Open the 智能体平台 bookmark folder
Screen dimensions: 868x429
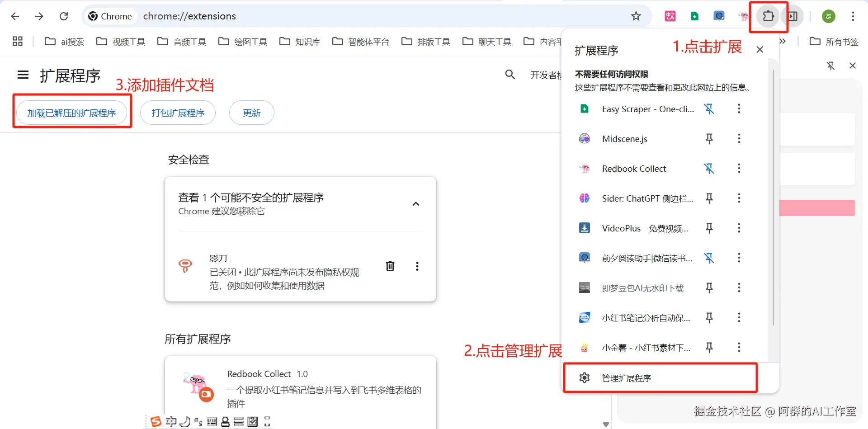361,42
